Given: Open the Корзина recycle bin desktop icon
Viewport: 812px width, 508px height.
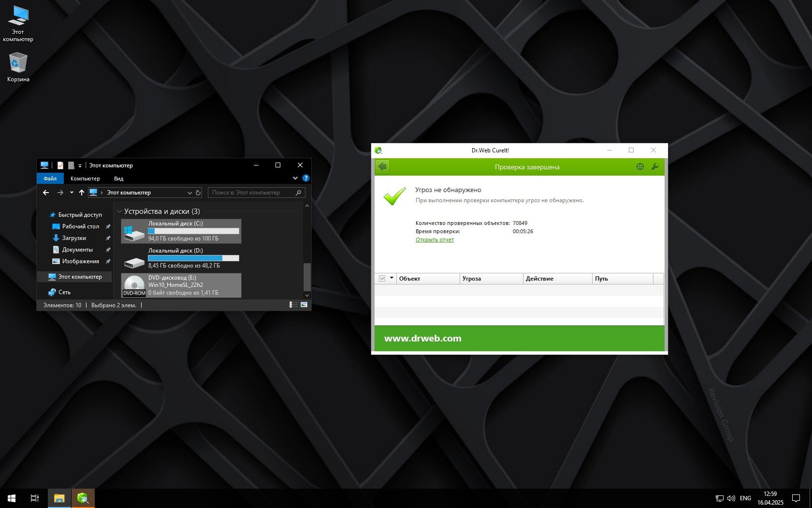Looking at the screenshot, I should (18, 67).
